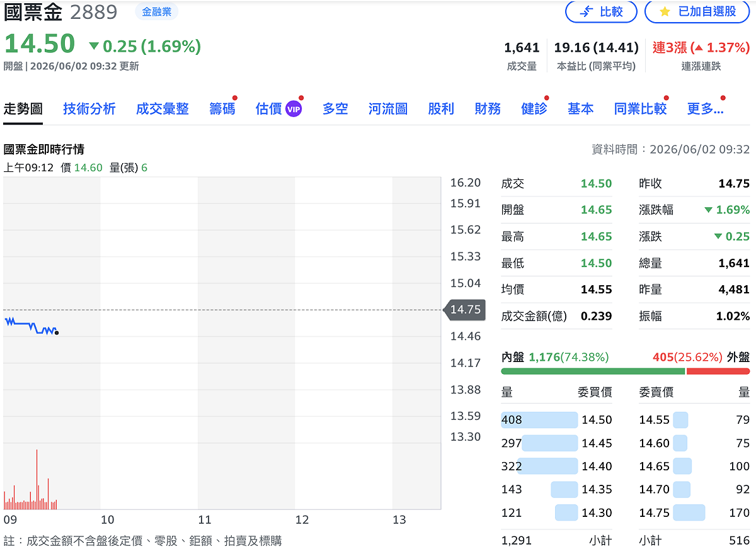Switch to the 多空 tab

coord(335,109)
